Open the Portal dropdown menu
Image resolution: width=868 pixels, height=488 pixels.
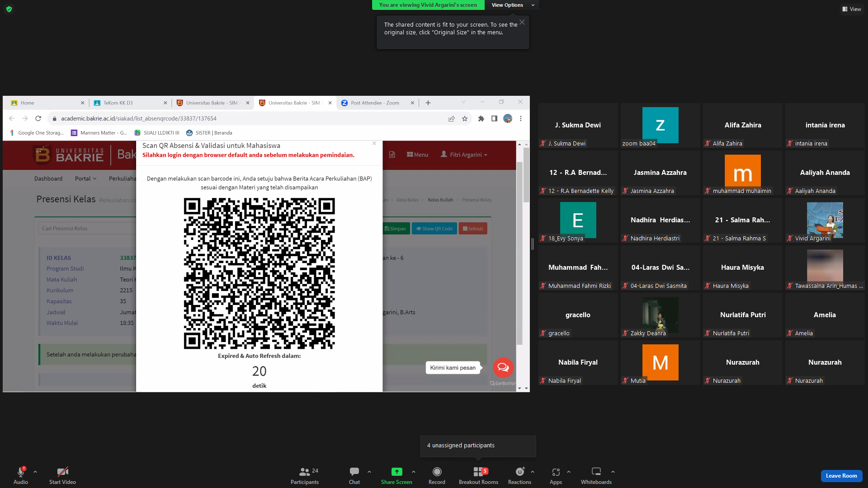click(86, 178)
